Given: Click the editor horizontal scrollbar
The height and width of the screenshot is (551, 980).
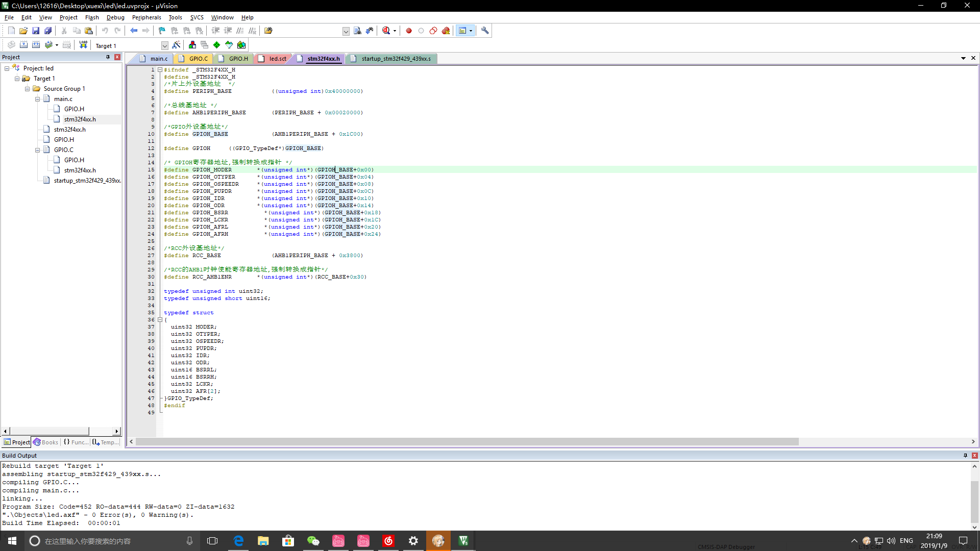Looking at the screenshot, I should tap(467, 442).
